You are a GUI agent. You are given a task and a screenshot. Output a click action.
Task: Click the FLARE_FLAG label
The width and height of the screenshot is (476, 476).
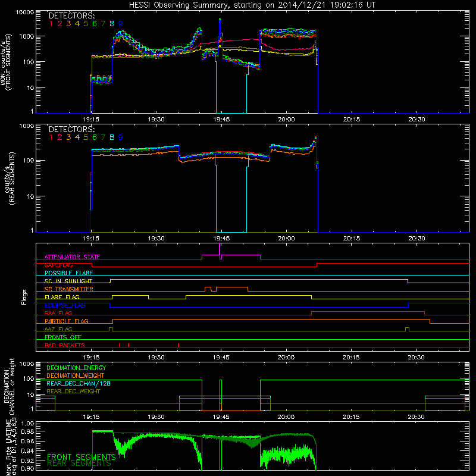[62, 297]
